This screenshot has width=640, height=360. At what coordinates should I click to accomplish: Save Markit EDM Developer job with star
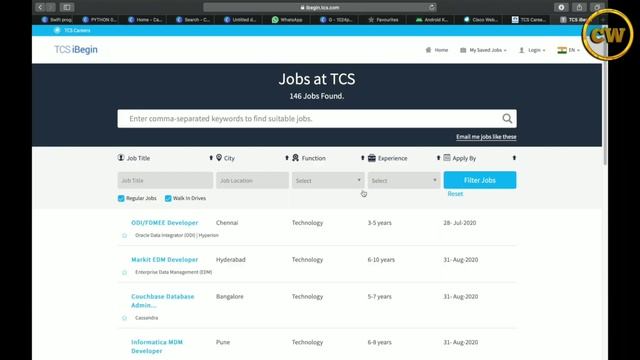pyautogui.click(x=124, y=272)
